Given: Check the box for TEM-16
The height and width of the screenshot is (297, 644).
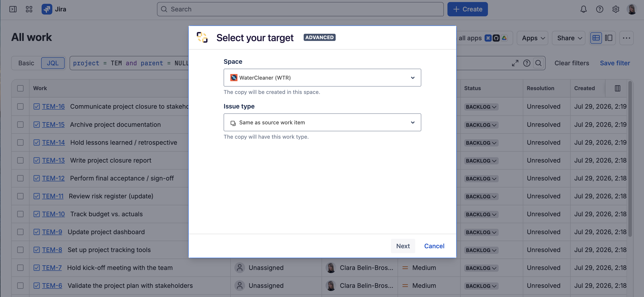Looking at the screenshot, I should (x=20, y=106).
